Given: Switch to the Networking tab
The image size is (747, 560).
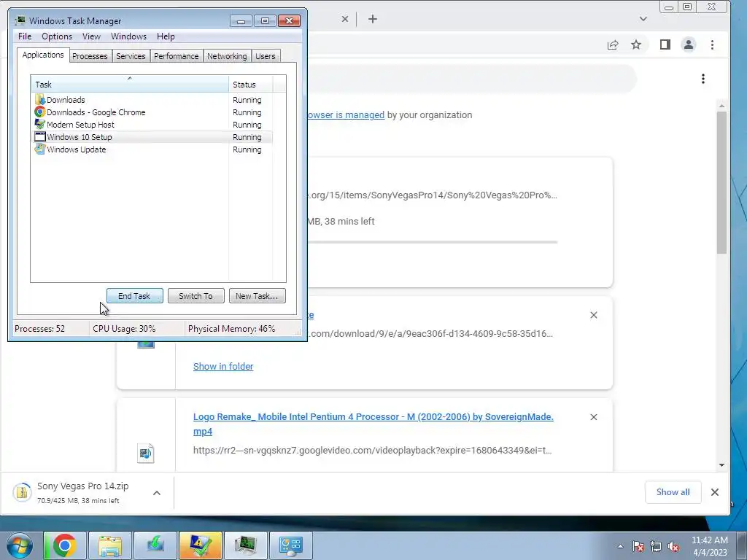Looking at the screenshot, I should click(x=227, y=56).
